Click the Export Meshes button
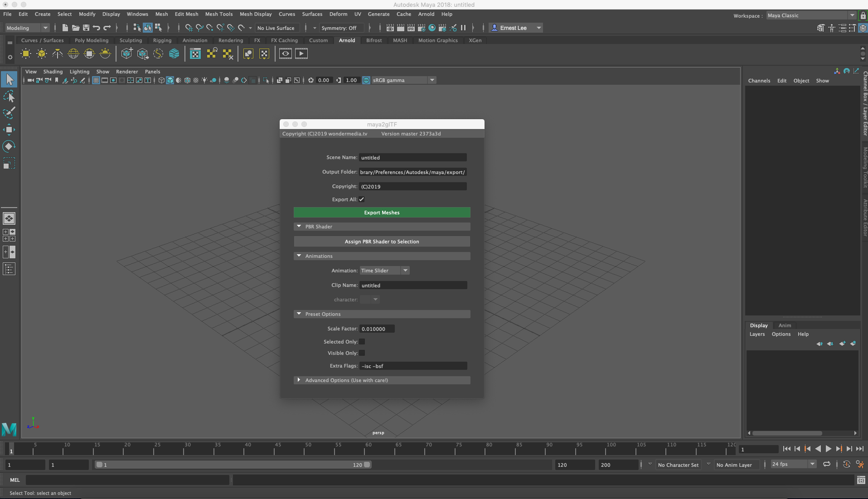The width and height of the screenshot is (868, 499). click(382, 212)
